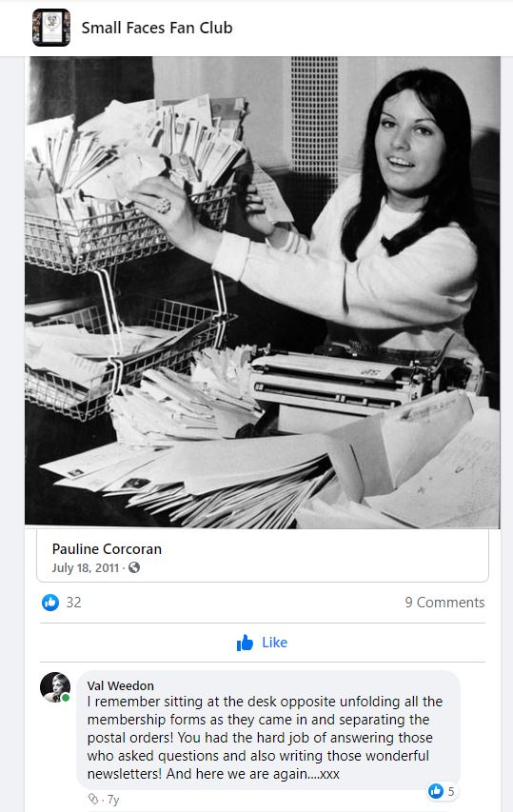513x812 pixels.
Task: Click the 7y comment timestamp
Action: pyautogui.click(x=113, y=800)
